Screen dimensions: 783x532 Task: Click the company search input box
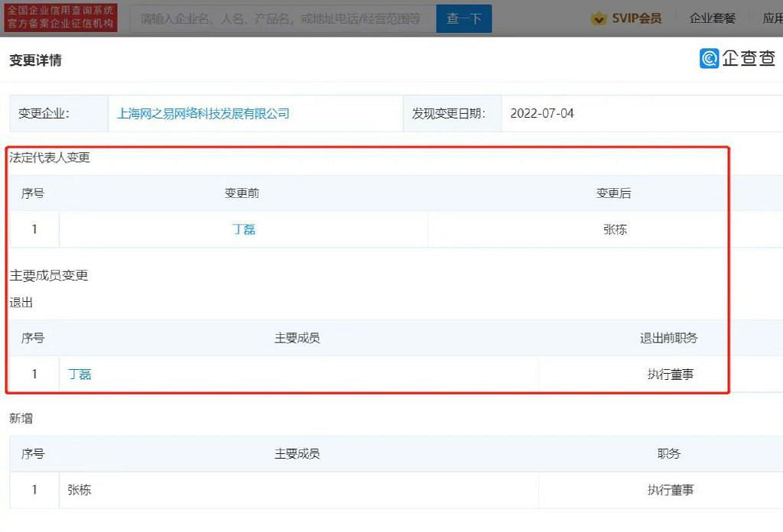[283, 18]
